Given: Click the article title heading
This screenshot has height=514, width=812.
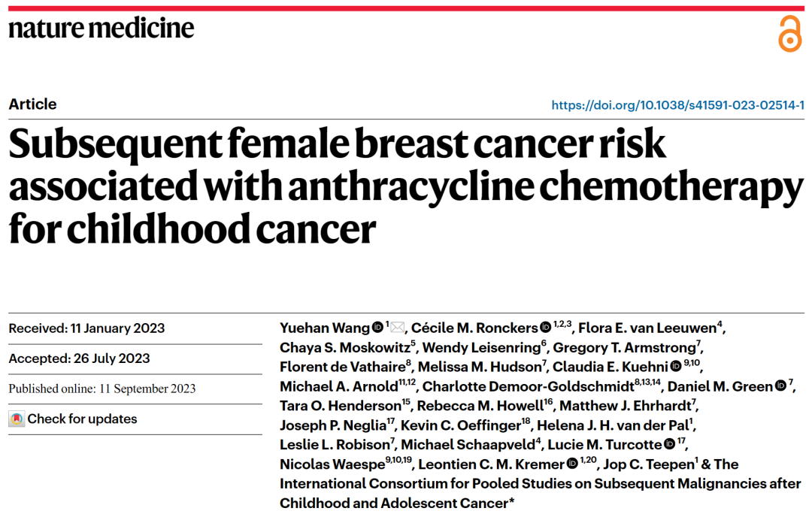Looking at the screenshot, I should click(406, 186).
